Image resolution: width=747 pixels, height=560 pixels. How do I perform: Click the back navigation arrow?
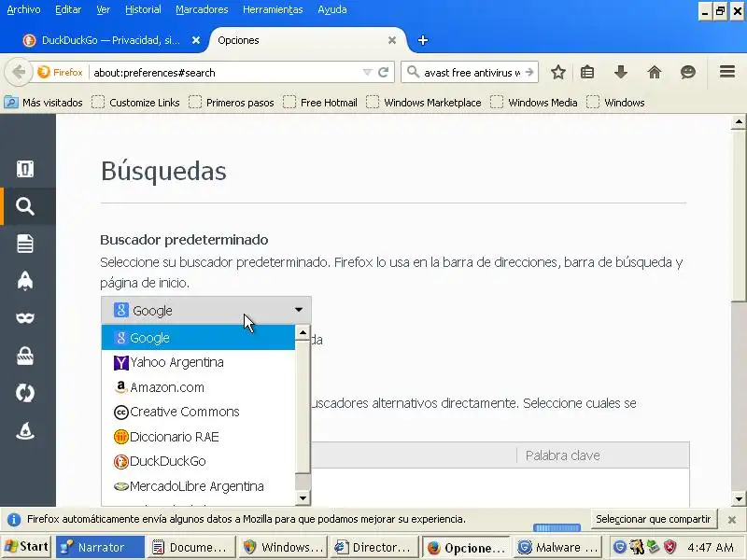(19, 73)
